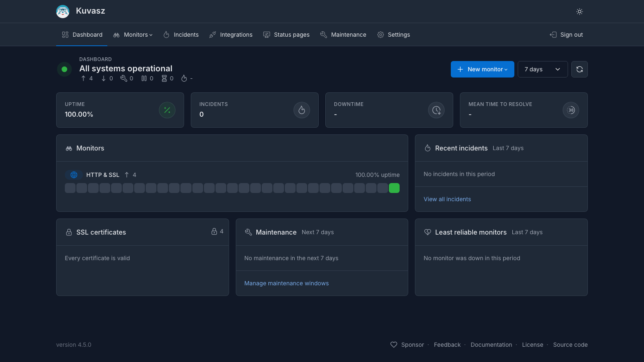Navigate to Status pages

286,35
